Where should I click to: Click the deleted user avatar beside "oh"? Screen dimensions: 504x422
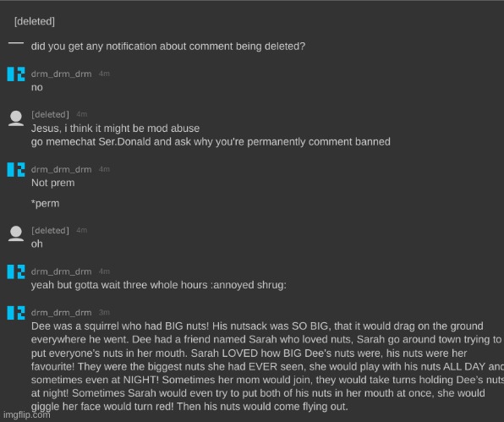point(16,233)
